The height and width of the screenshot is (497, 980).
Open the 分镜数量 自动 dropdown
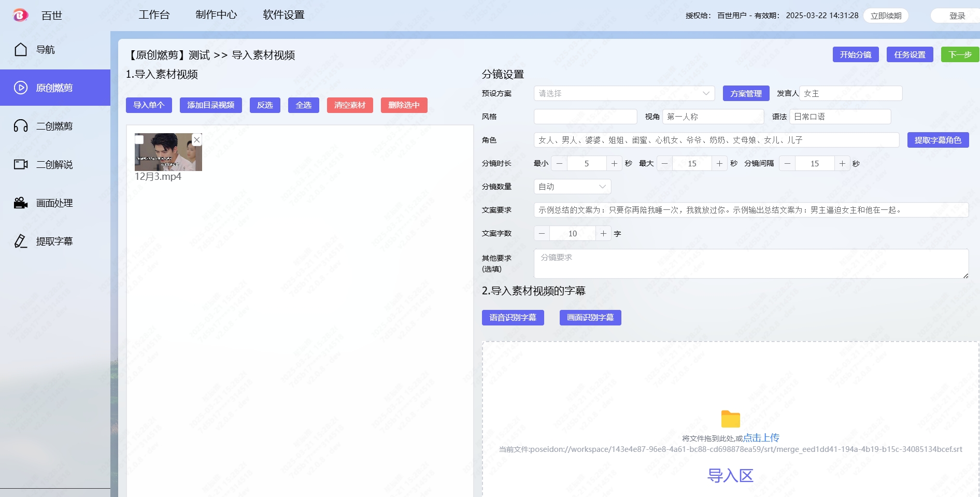(x=572, y=187)
